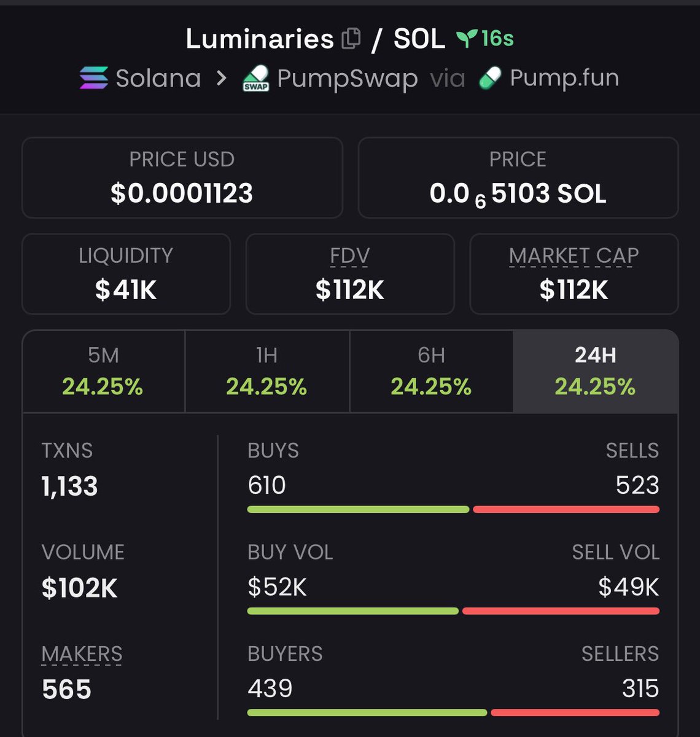Viewport: 700px width, 737px height.
Task: Select the 24H timeframe tab
Action: pos(595,372)
